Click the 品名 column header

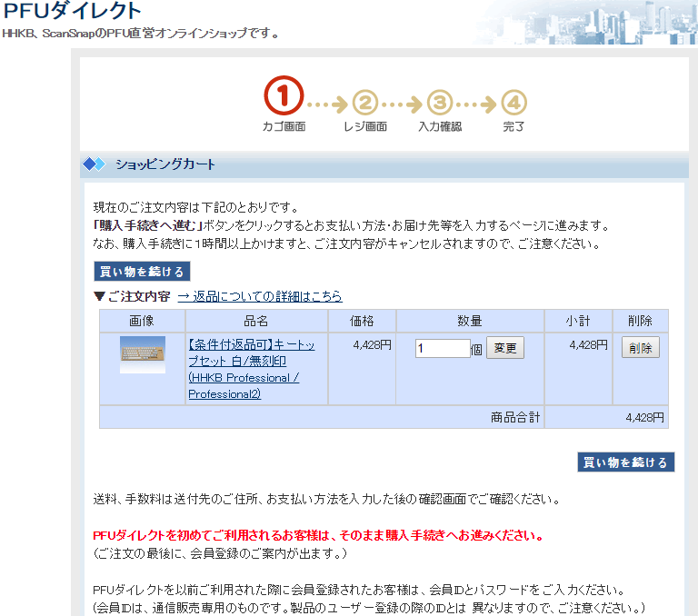256,321
